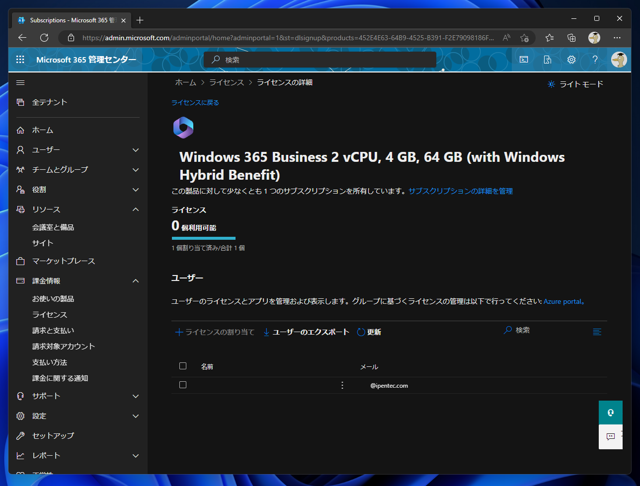The height and width of the screenshot is (486, 640).
Task: Click ライセンスの割り当て button
Action: pyautogui.click(x=215, y=332)
